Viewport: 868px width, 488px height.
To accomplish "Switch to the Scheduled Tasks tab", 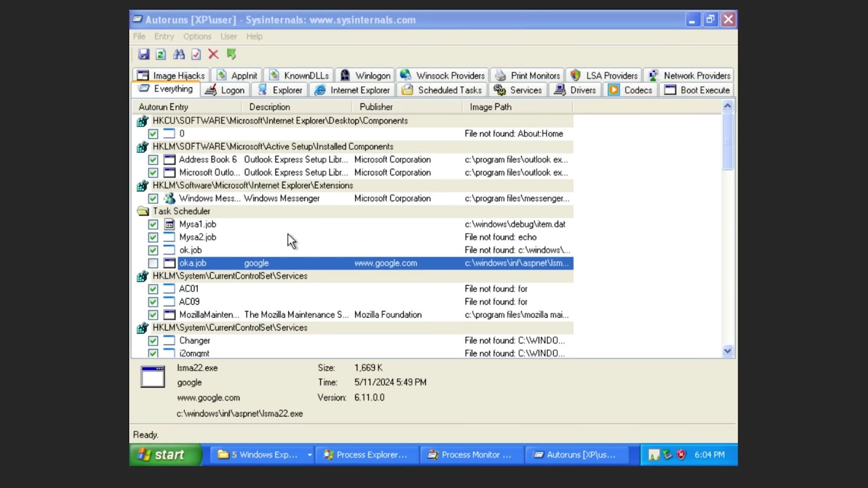I will coord(442,90).
